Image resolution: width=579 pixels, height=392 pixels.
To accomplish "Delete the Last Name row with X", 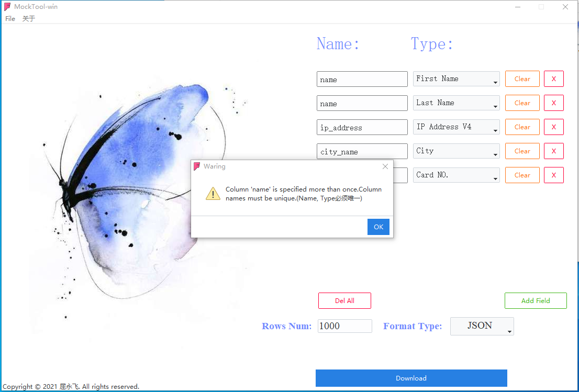I will 553,103.
